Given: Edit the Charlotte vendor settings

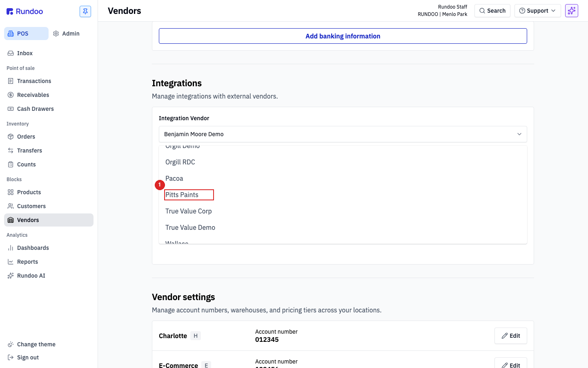Looking at the screenshot, I should pos(511,336).
